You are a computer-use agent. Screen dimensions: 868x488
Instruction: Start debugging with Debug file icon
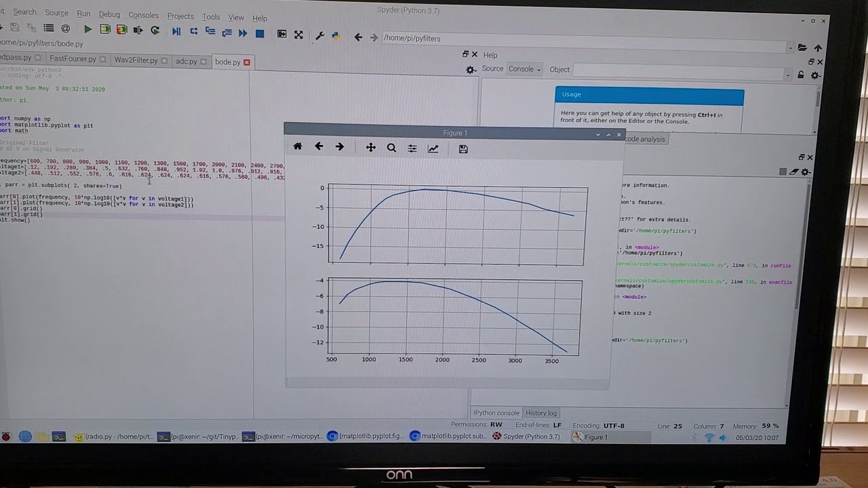coord(176,31)
